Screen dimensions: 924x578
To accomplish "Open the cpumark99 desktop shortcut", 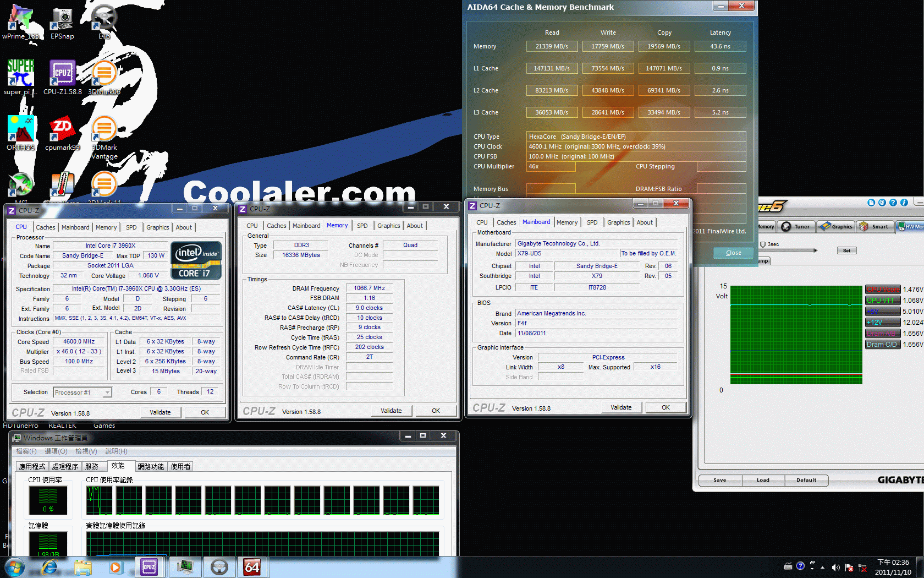I will (62, 133).
